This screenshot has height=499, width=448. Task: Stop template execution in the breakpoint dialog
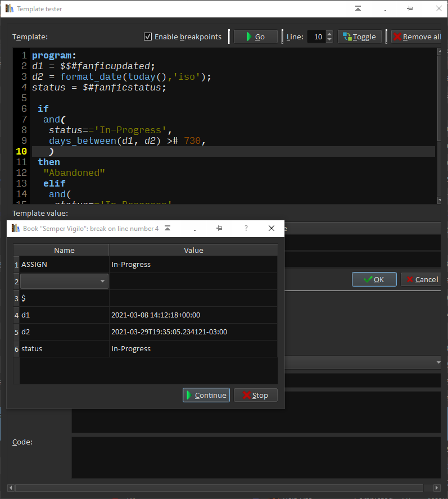click(x=255, y=395)
